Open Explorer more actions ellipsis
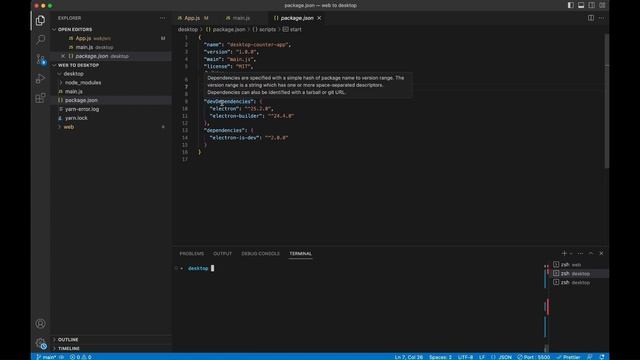 click(x=163, y=18)
